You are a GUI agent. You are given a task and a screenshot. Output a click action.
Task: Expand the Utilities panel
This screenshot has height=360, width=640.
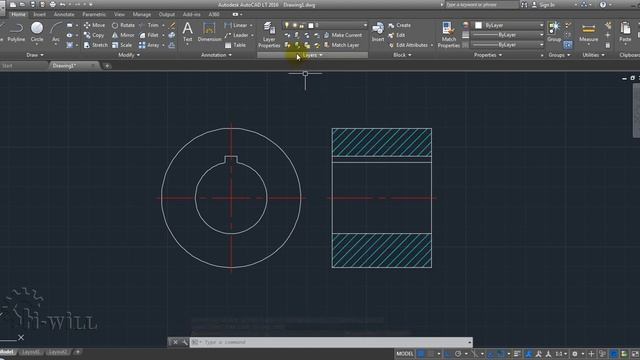click(593, 55)
